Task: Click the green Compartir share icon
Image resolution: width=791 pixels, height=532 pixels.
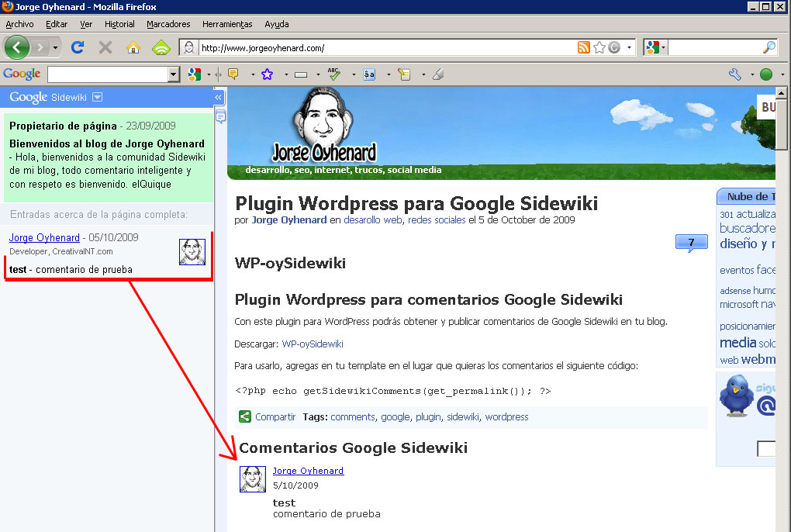Action: [244, 416]
